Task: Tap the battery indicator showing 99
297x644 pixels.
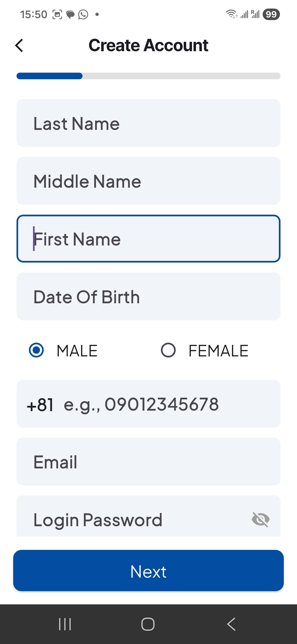Action: point(271,14)
